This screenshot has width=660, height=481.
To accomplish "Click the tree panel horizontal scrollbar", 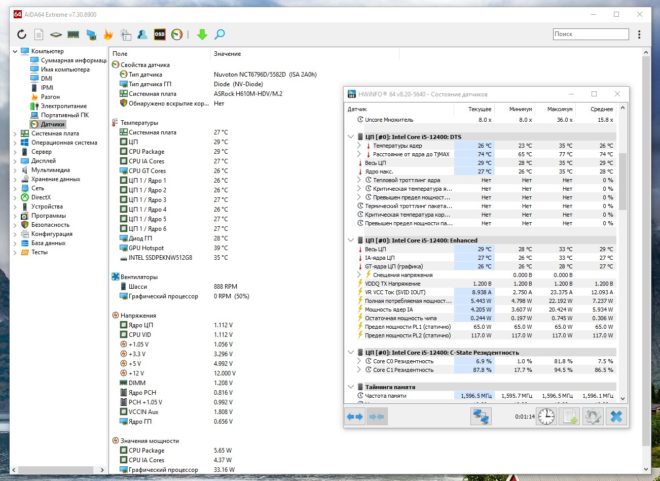I will click(x=55, y=470).
